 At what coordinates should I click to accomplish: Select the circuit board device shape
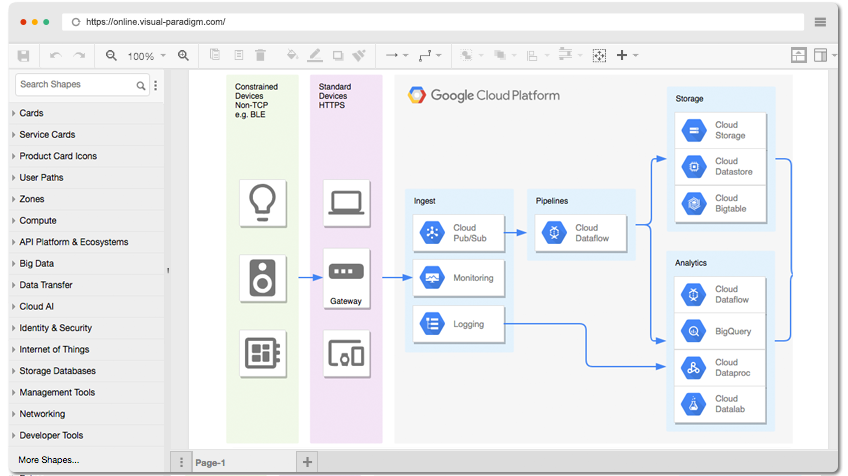[x=263, y=353]
